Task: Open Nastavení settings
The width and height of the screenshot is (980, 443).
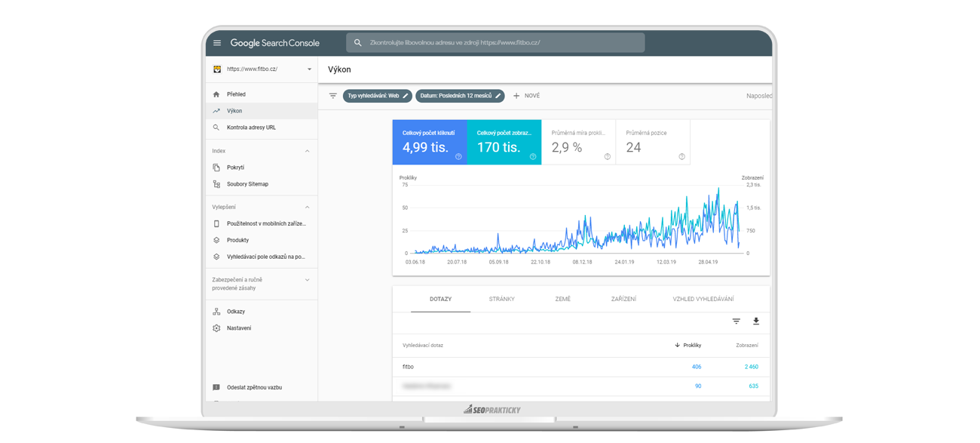Action: [262, 328]
